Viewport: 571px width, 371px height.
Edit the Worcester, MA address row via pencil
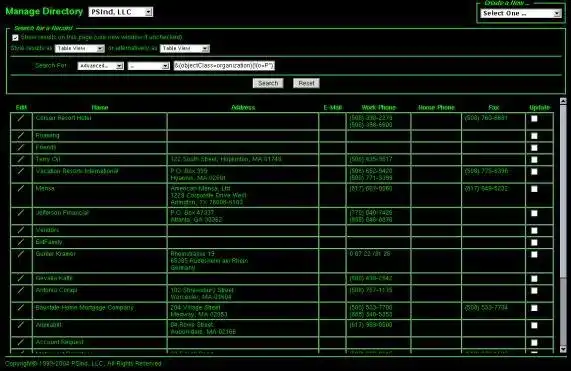pyautogui.click(x=21, y=290)
